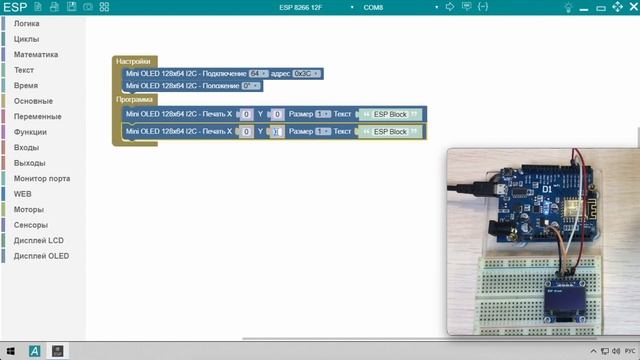Click the blue A app in taskbar
Viewport: 640px width, 360px height.
35,351
